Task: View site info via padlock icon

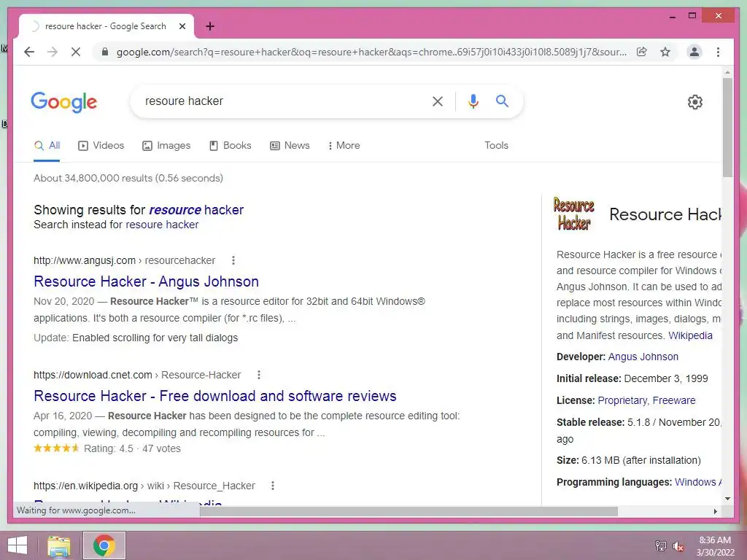Action: click(105, 52)
